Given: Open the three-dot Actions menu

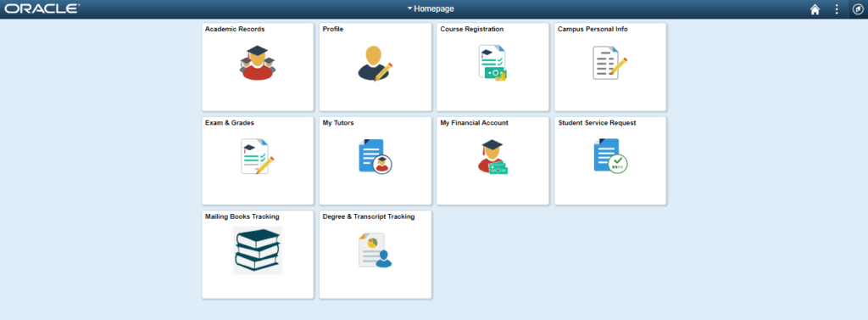Looking at the screenshot, I should tap(837, 9).
